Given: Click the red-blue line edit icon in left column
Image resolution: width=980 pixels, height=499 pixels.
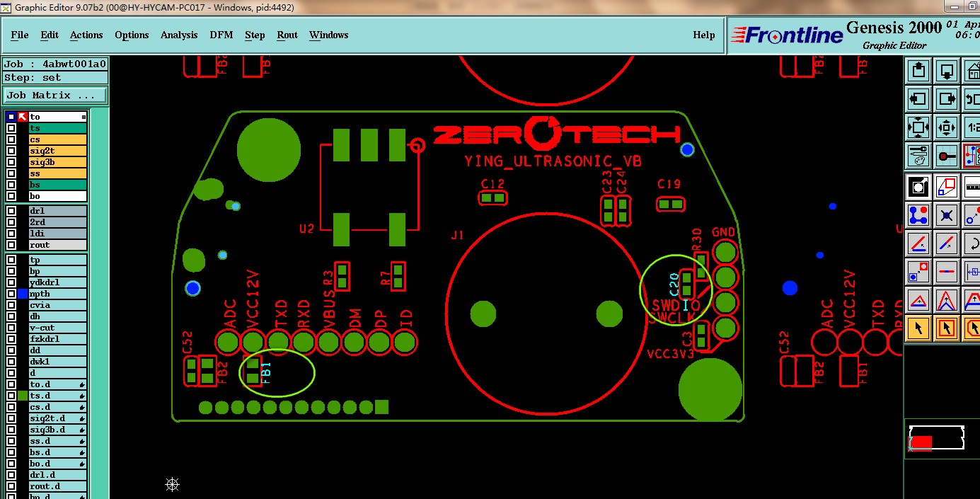Looking at the screenshot, I should tap(918, 243).
